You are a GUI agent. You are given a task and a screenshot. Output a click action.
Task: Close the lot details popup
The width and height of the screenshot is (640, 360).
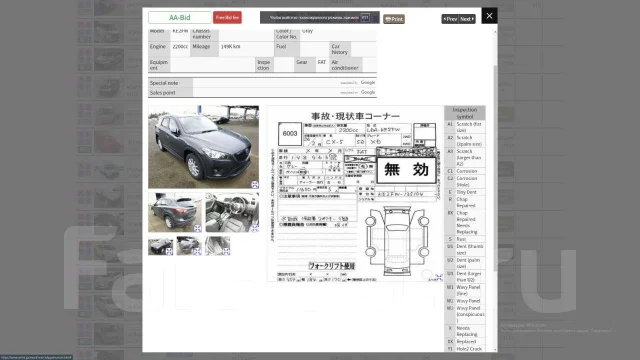click(489, 16)
